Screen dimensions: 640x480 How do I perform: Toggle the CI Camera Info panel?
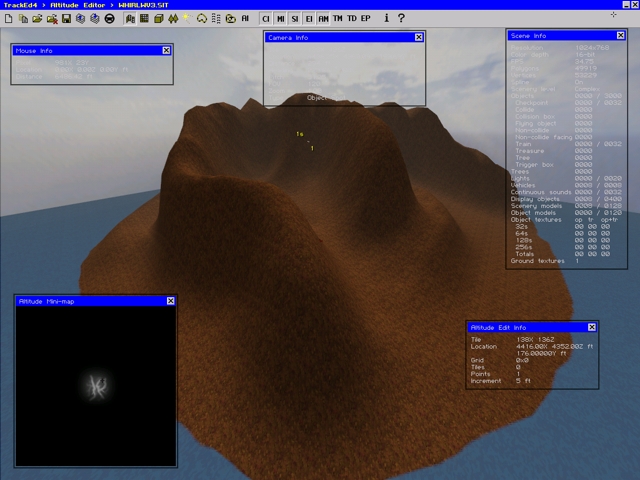pyautogui.click(x=266, y=19)
